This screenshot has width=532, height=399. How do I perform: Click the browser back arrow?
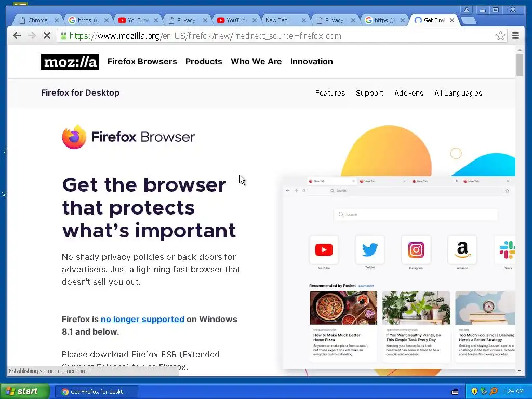click(17, 36)
